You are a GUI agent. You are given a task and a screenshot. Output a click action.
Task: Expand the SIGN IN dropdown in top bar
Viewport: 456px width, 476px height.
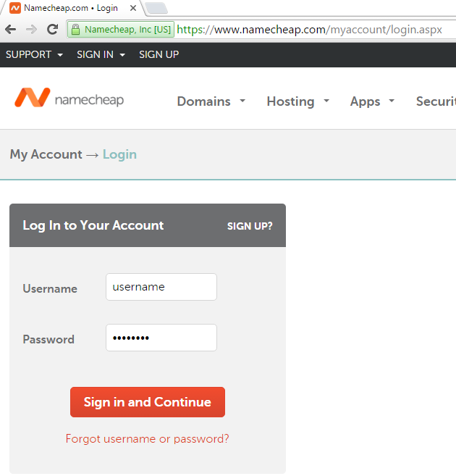101,54
